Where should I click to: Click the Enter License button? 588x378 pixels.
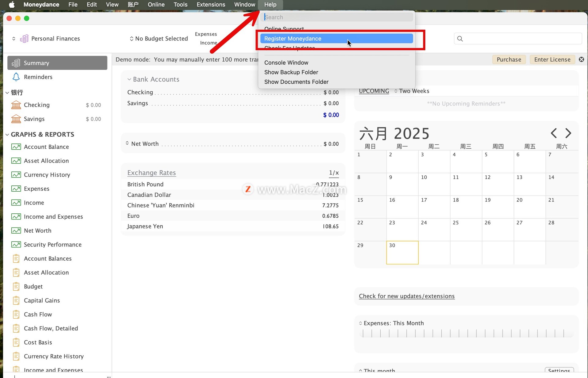pyautogui.click(x=552, y=59)
